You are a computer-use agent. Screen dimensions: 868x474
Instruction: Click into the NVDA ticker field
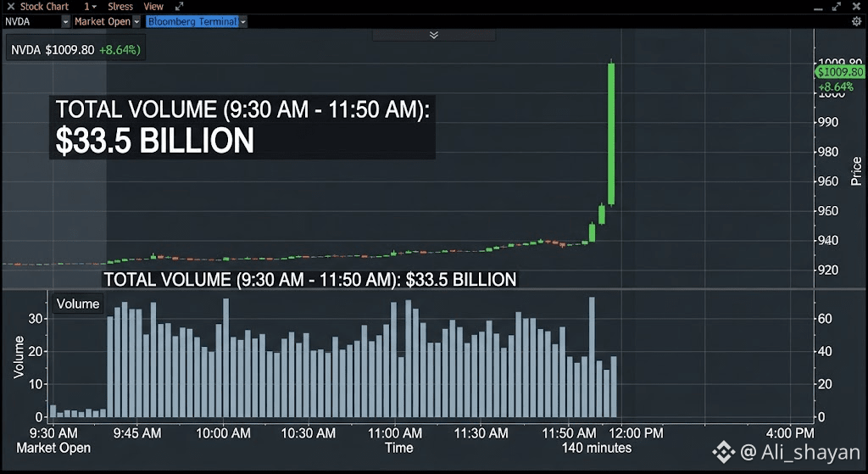[x=32, y=21]
